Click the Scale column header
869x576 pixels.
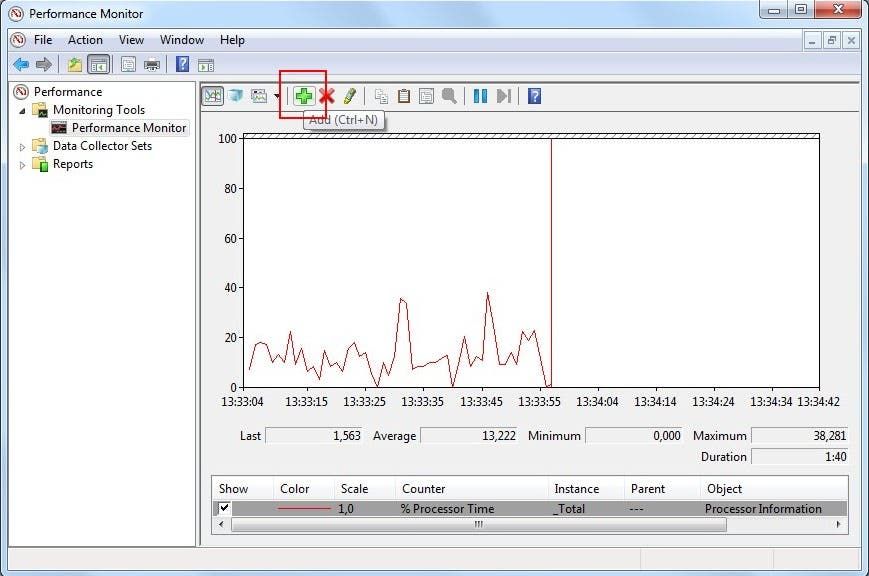point(354,489)
